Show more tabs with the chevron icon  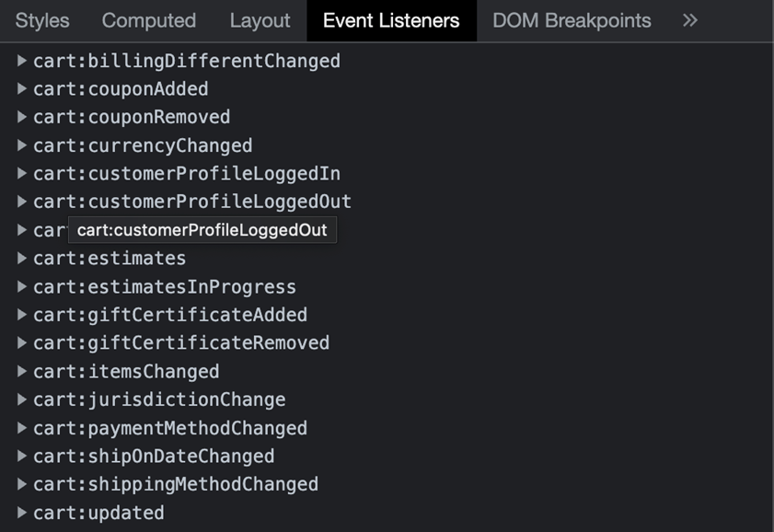click(x=690, y=20)
